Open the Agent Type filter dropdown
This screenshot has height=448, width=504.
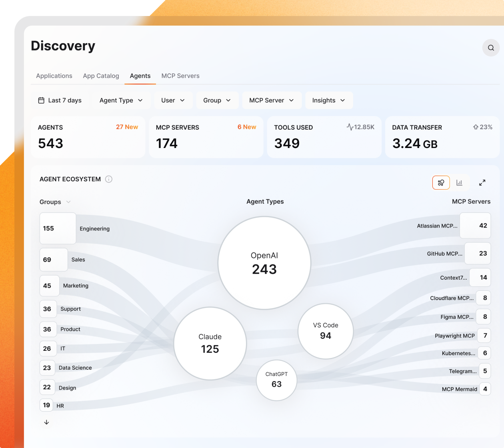(122, 100)
